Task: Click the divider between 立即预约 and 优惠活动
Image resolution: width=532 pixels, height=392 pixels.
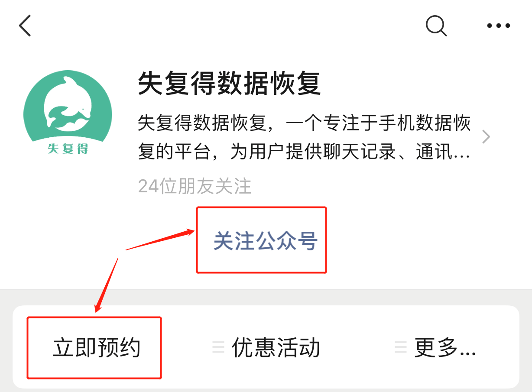Action: [180, 347]
